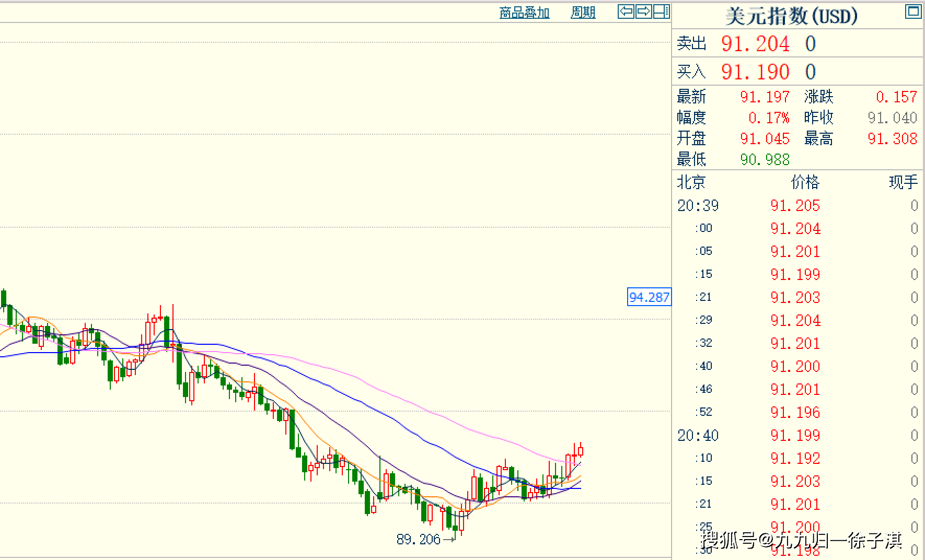Click the 开盘 value 91.045
This screenshot has width=925, height=560.
(x=765, y=138)
